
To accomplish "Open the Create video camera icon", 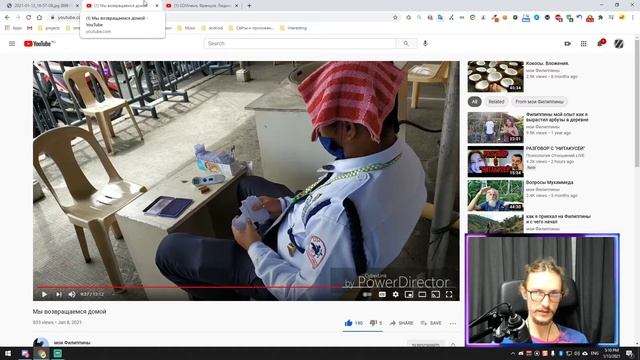I will tap(567, 44).
